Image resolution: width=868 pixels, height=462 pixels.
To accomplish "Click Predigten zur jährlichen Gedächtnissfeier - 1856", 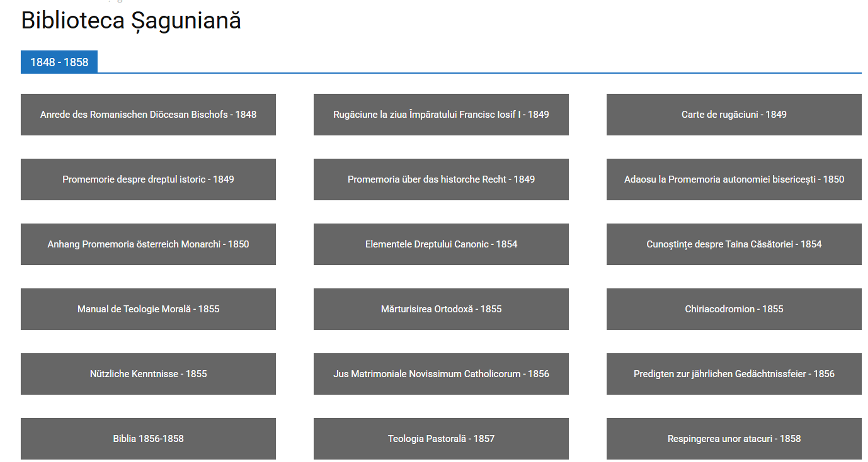I will (x=734, y=374).
